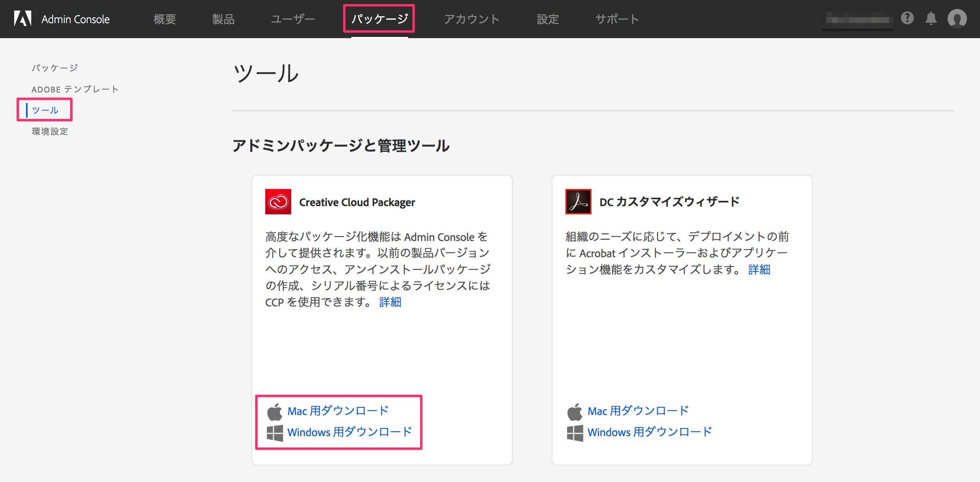Open 環境設定 in the sidebar
The height and width of the screenshot is (482, 980).
point(50,131)
